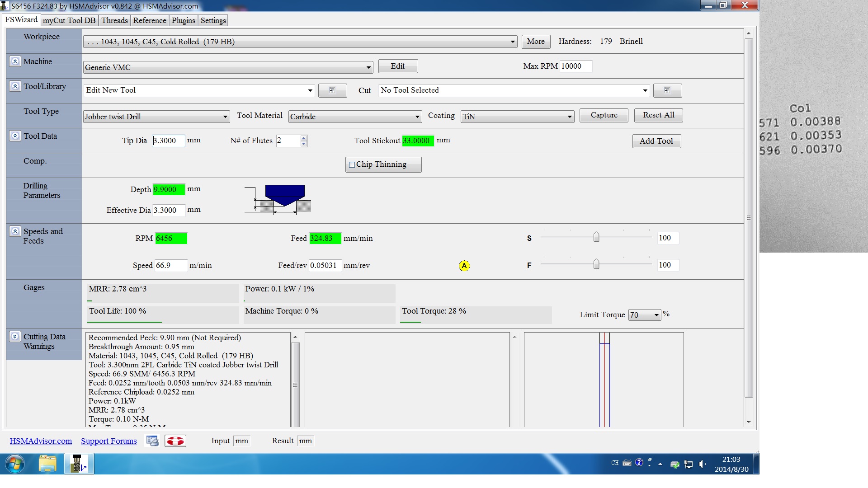The image size is (868, 488).
Task: Collapse the Tool Data section arrow
Action: 15,136
